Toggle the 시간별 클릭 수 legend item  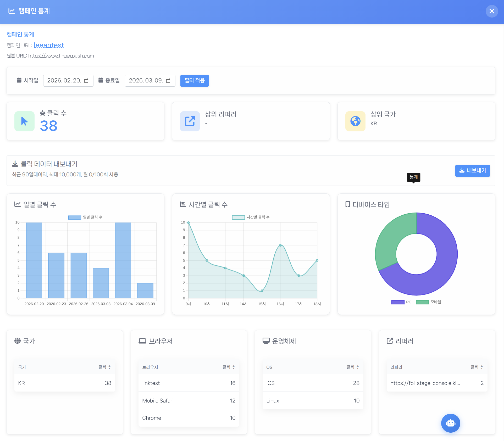pos(251,217)
